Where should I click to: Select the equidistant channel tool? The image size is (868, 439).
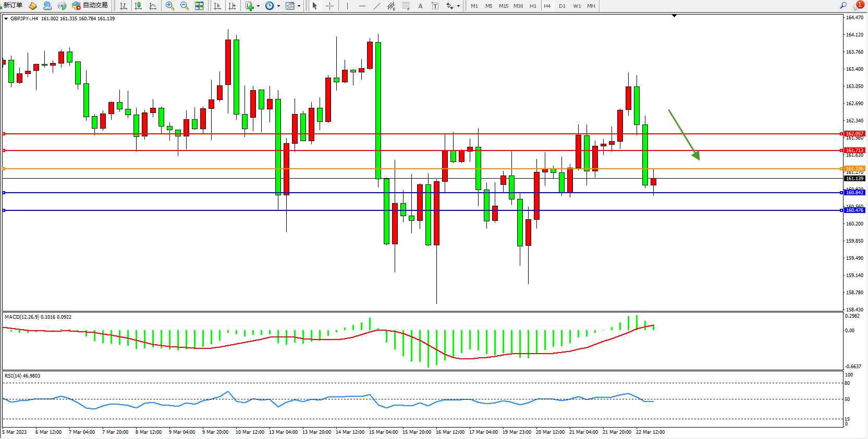pos(391,6)
